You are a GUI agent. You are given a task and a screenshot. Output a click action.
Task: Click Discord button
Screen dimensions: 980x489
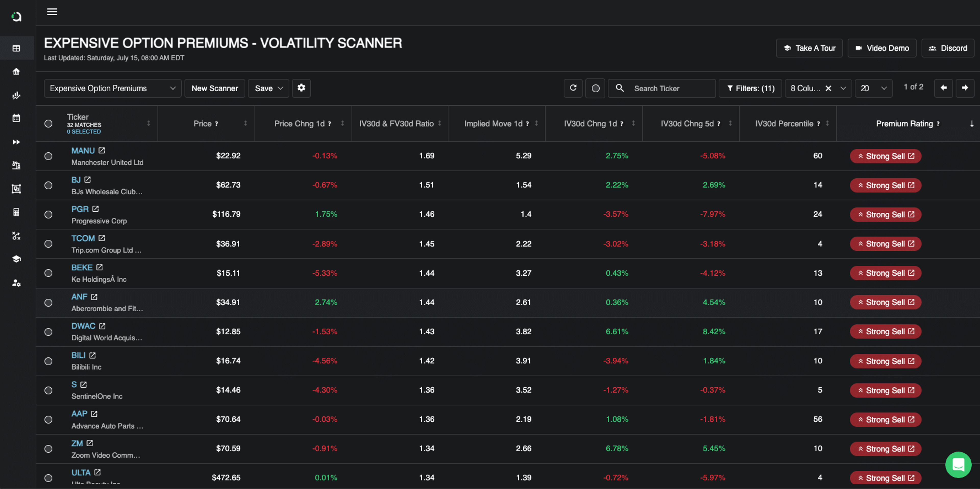(948, 48)
